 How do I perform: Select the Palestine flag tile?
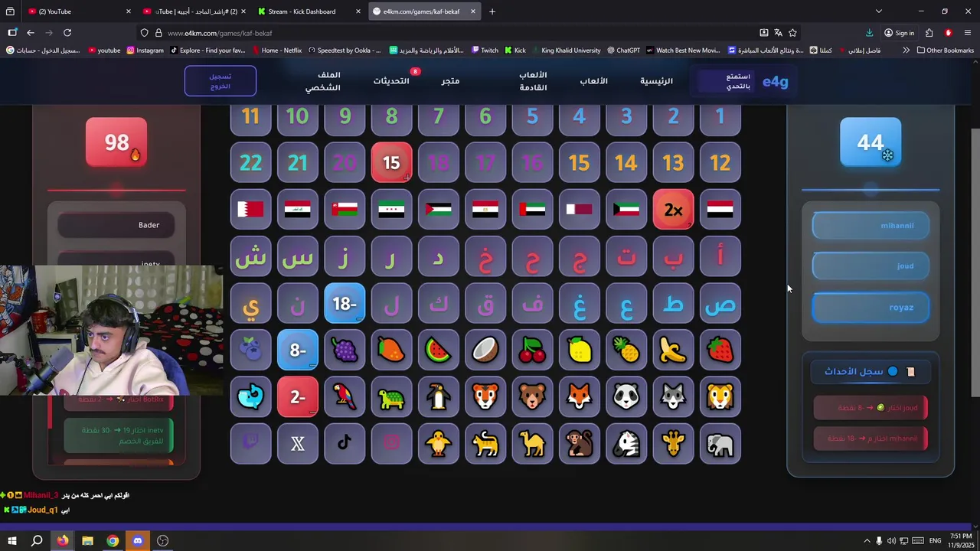[439, 209]
